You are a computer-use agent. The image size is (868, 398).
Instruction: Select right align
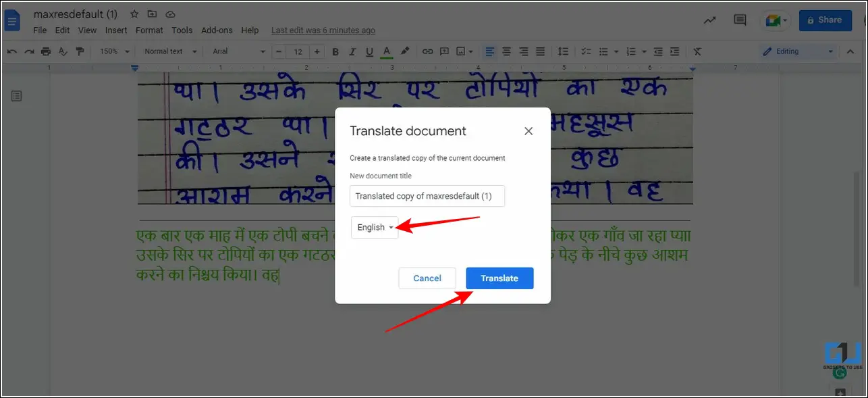523,51
